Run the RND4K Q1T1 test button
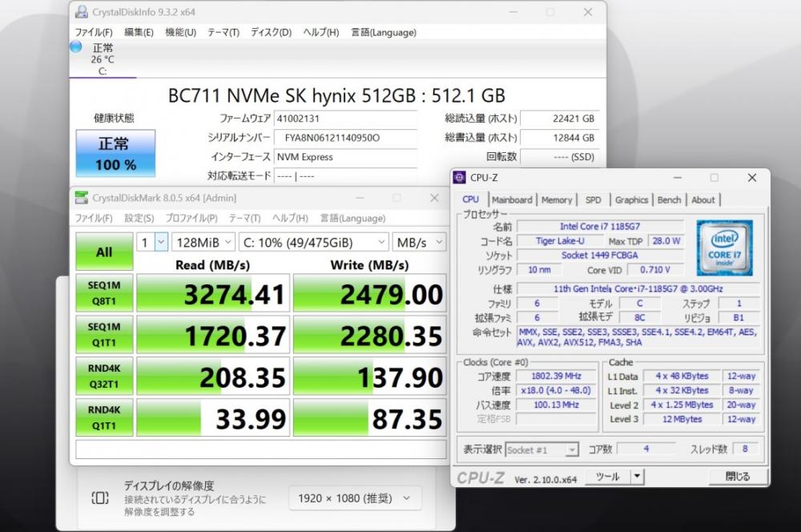Image resolution: width=801 pixels, height=532 pixels. pyautogui.click(x=104, y=417)
